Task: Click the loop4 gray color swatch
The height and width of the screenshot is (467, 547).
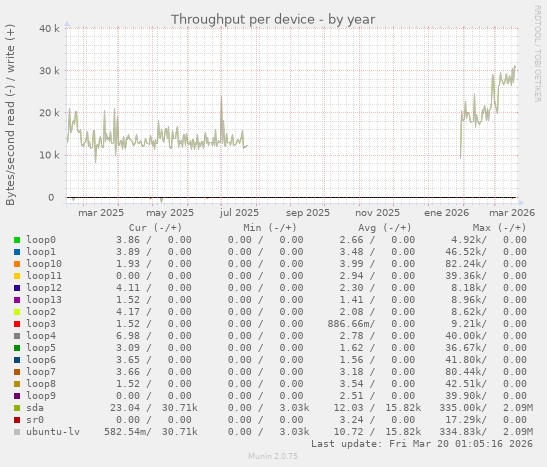Action: point(17,336)
